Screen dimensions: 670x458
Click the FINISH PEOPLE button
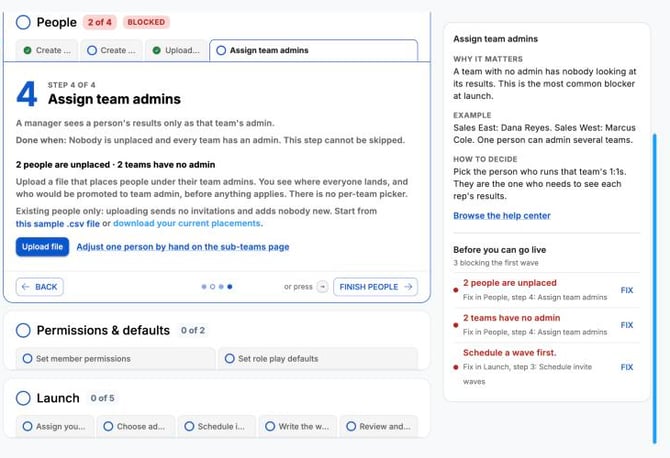point(376,287)
